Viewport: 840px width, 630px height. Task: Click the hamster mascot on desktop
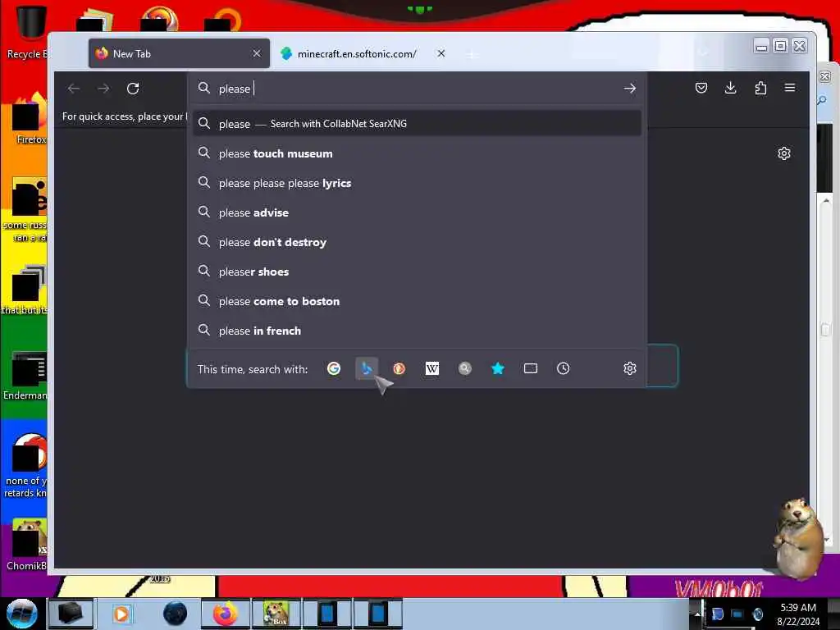[799, 538]
